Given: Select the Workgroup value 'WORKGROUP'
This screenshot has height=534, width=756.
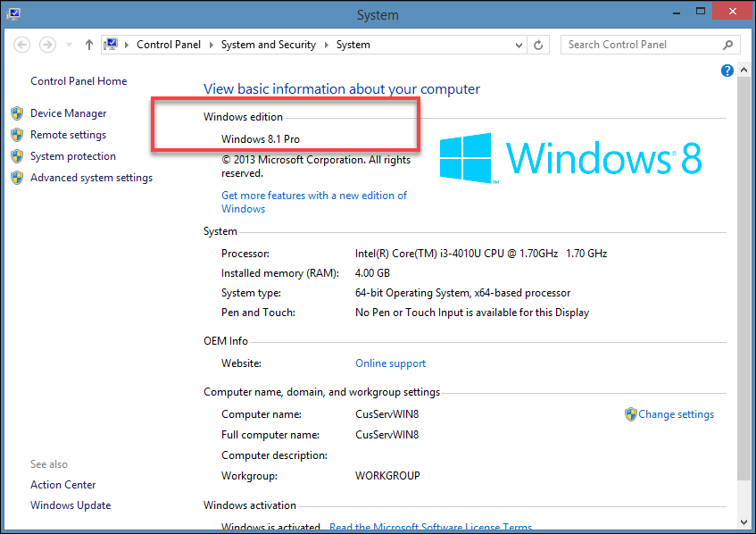Looking at the screenshot, I should [x=387, y=476].
